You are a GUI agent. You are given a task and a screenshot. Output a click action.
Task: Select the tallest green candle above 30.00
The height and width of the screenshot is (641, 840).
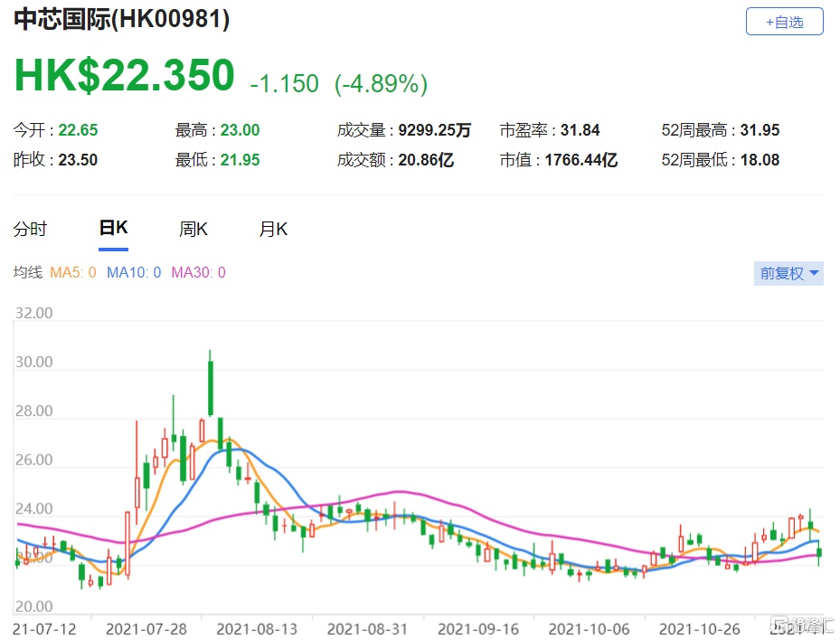[x=210, y=386]
